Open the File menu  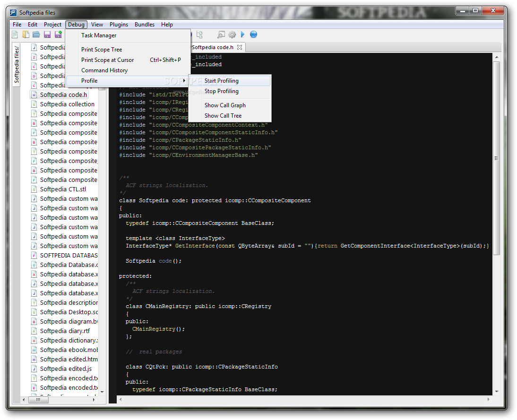click(17, 25)
